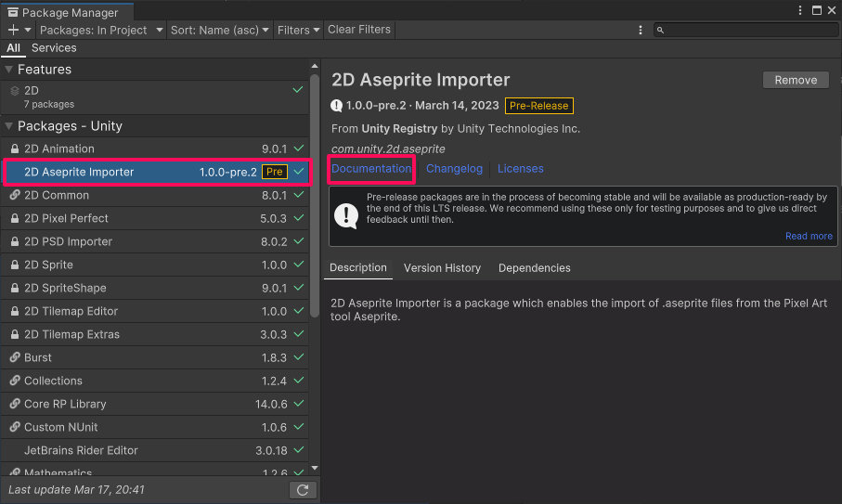
Task: Switch to the All tab
Action: click(x=13, y=47)
